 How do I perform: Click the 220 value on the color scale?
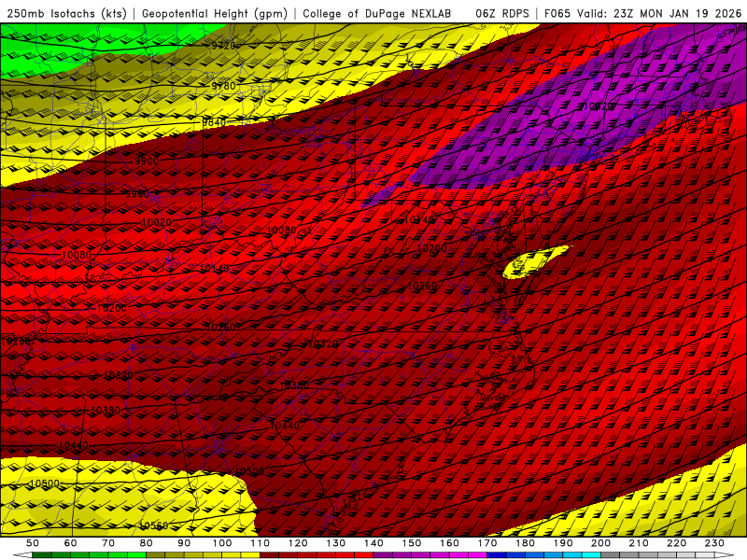click(x=676, y=543)
